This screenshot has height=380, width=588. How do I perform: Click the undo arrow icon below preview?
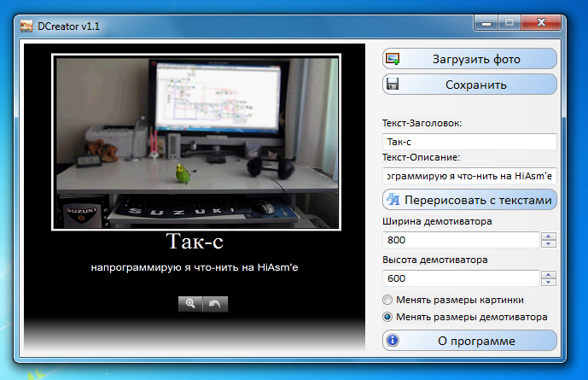click(216, 303)
